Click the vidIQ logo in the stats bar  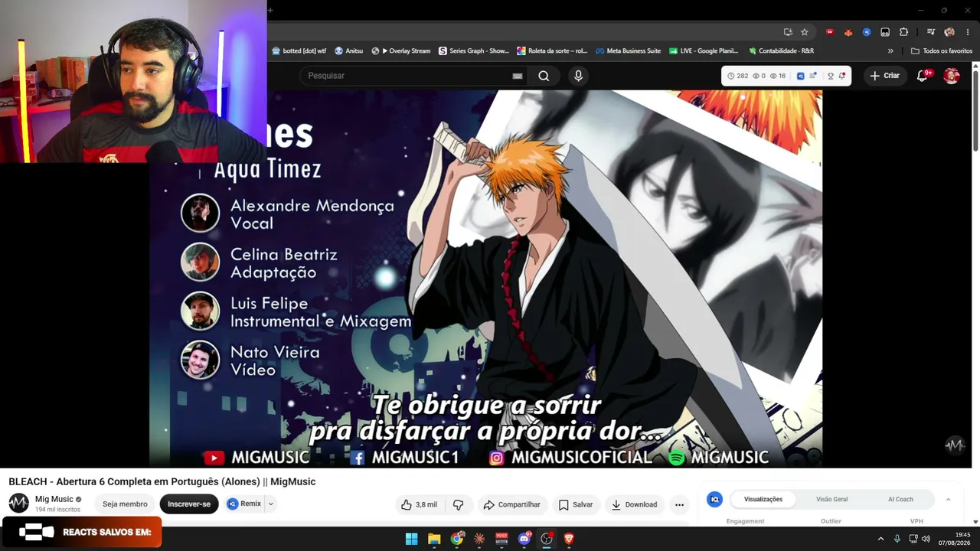[x=801, y=76]
